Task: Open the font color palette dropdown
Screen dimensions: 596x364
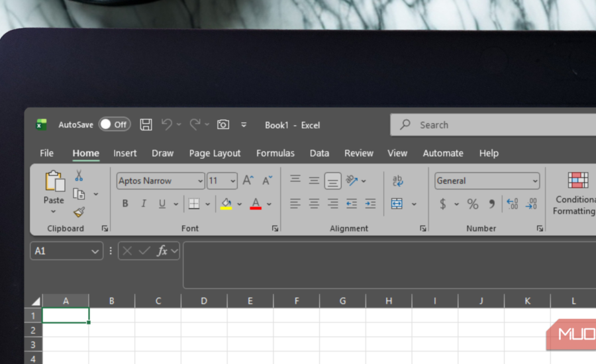Action: click(x=269, y=204)
